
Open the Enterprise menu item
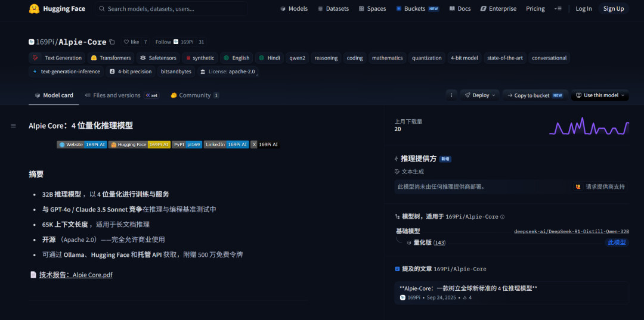tap(498, 8)
